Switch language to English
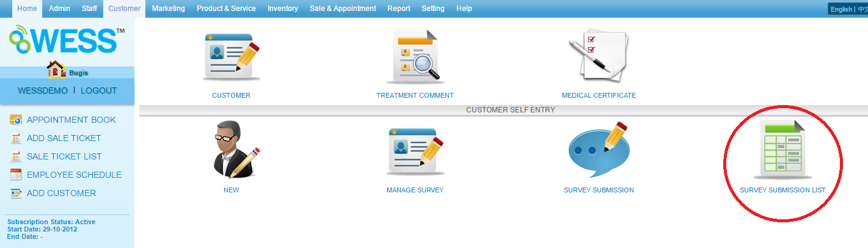This screenshot has height=248, width=868. [x=841, y=9]
